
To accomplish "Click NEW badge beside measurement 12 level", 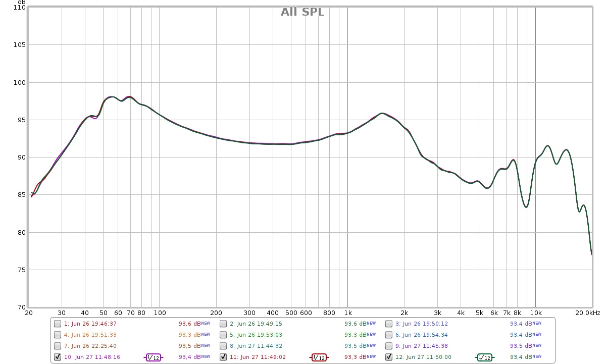I will (x=537, y=357).
